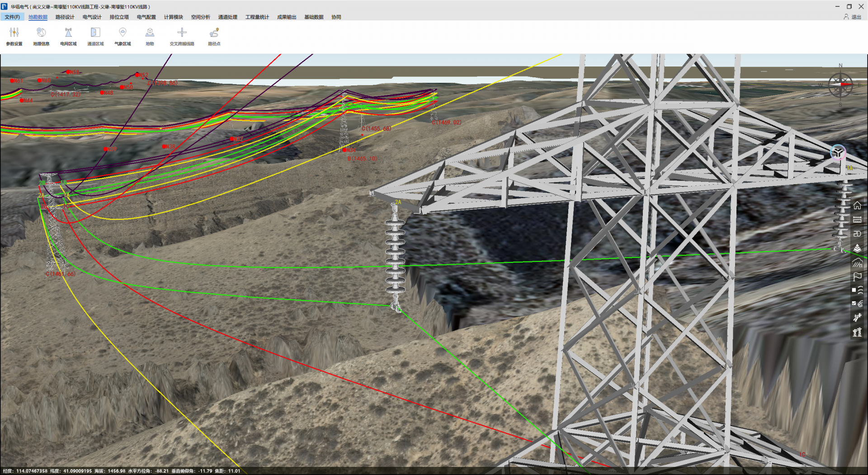Check the unchecked box in right sidebar

854,290
